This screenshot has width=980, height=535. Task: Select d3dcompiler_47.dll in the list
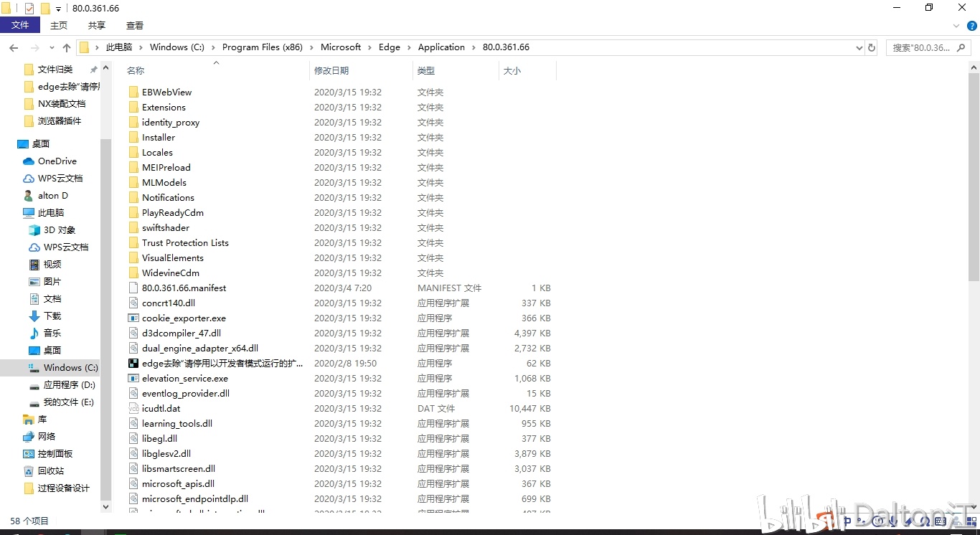click(x=181, y=333)
